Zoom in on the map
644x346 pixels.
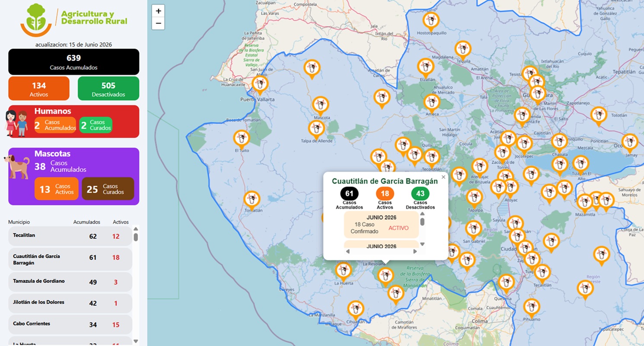point(158,11)
